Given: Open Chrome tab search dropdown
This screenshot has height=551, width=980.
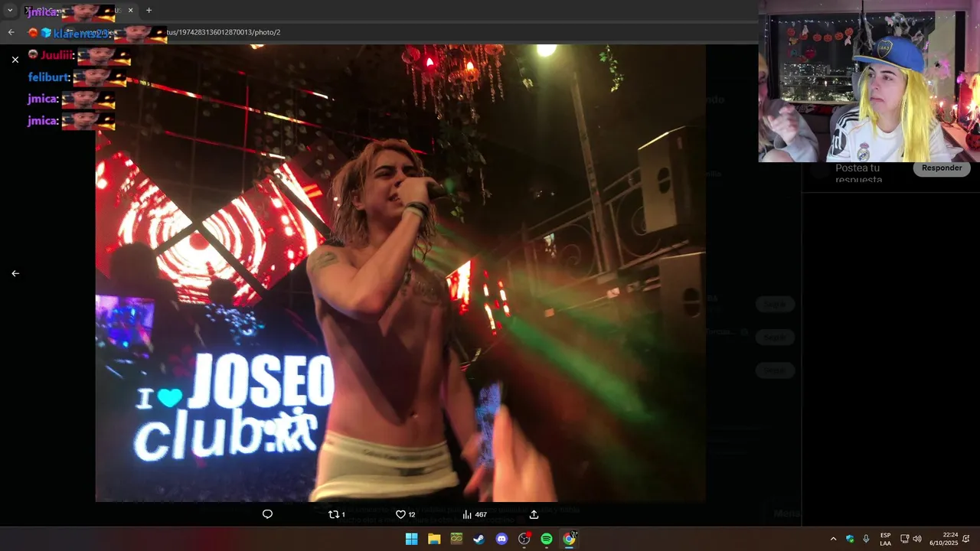Looking at the screenshot, I should pos(10,11).
